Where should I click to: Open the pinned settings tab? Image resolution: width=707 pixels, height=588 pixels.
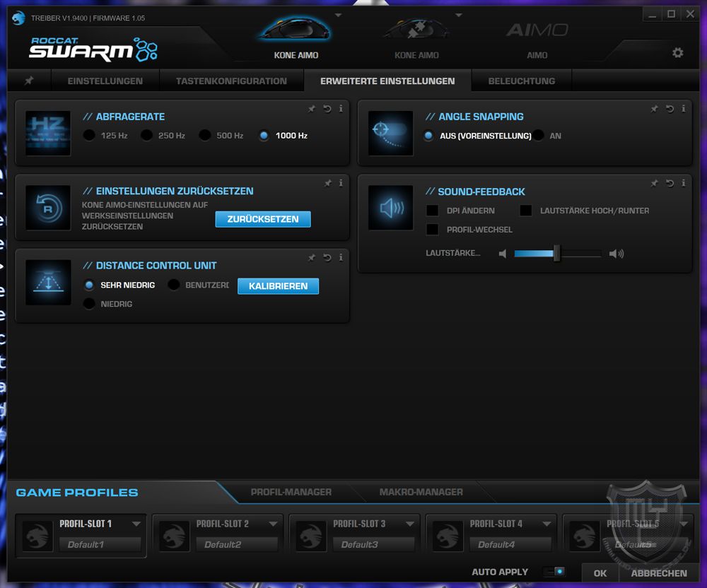click(29, 81)
